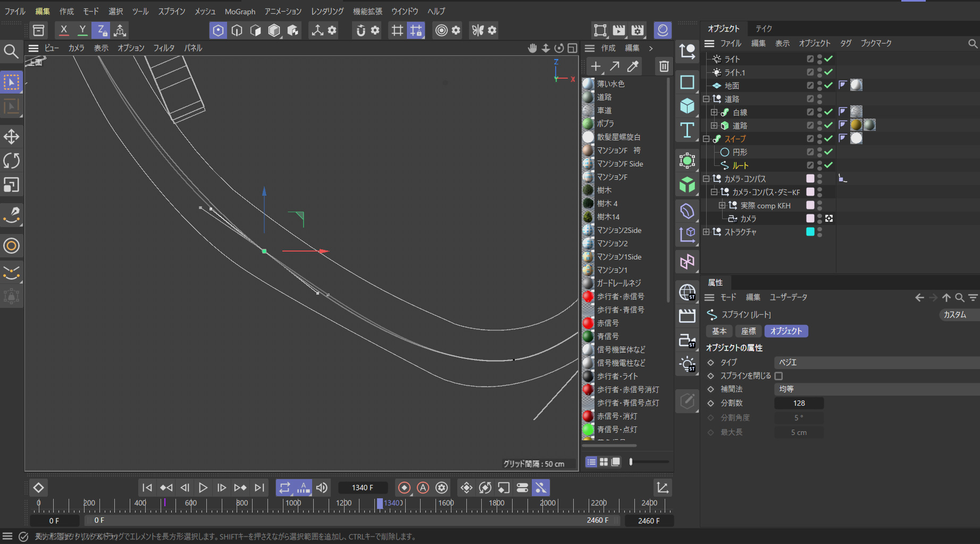Toggle the enable checkmark for ライト object
Image resolution: width=980 pixels, height=544 pixels.
(828, 59)
